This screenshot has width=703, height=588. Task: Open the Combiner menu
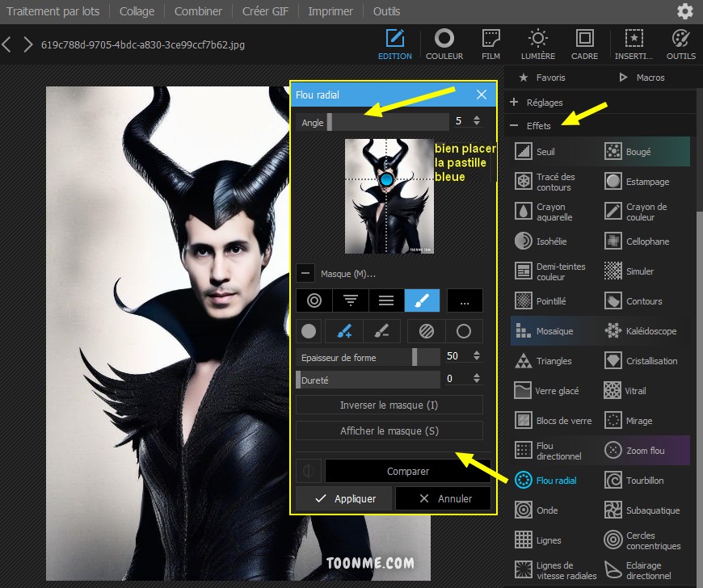click(198, 11)
